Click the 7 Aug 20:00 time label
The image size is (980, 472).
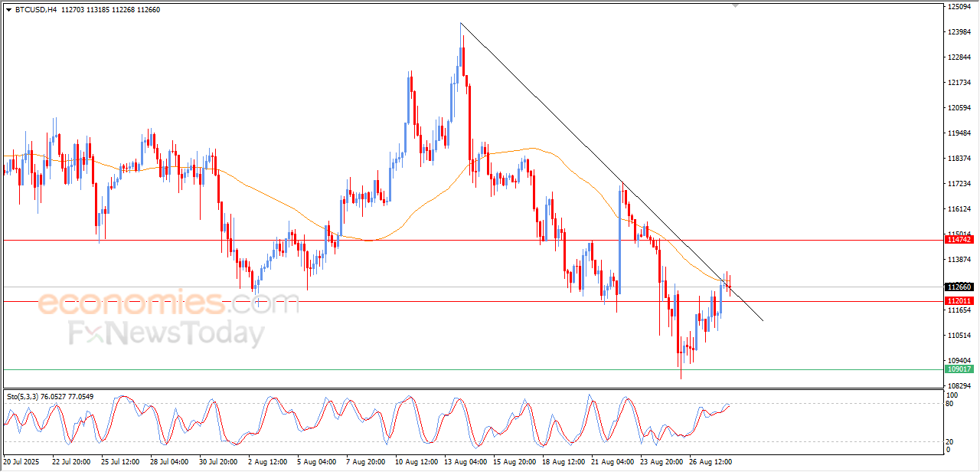coord(367,462)
